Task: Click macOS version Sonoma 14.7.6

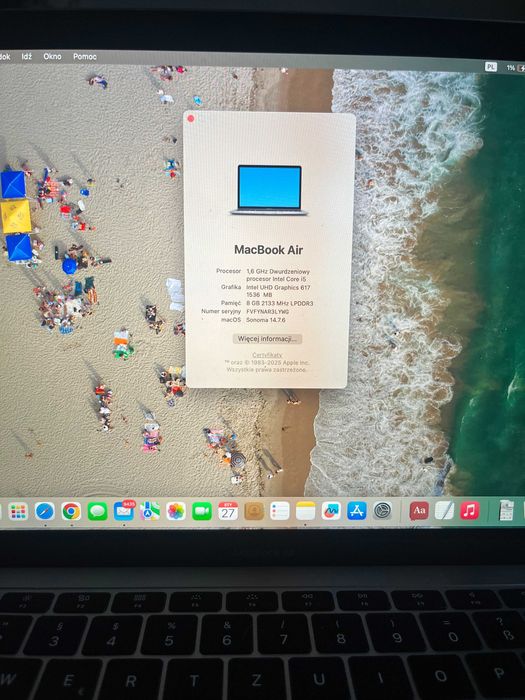Action: coord(266,320)
